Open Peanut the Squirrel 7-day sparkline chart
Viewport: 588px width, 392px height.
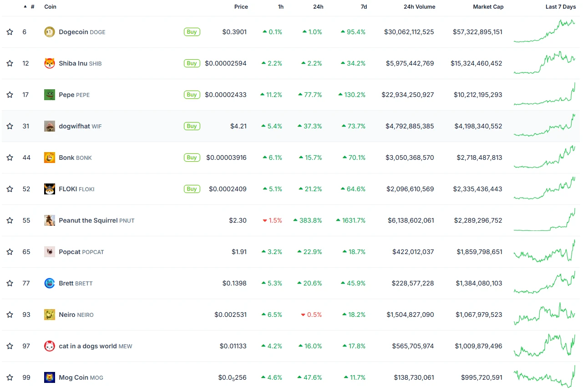tap(544, 220)
